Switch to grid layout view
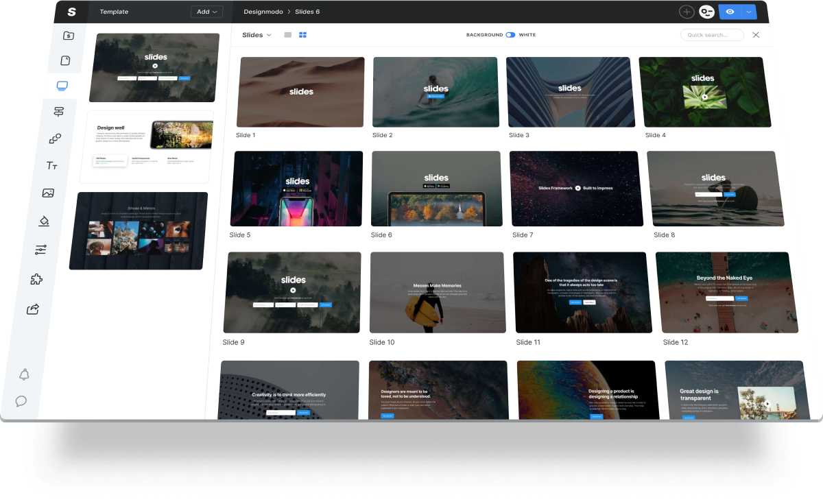Screen dimensions: 823x504 [302, 34]
